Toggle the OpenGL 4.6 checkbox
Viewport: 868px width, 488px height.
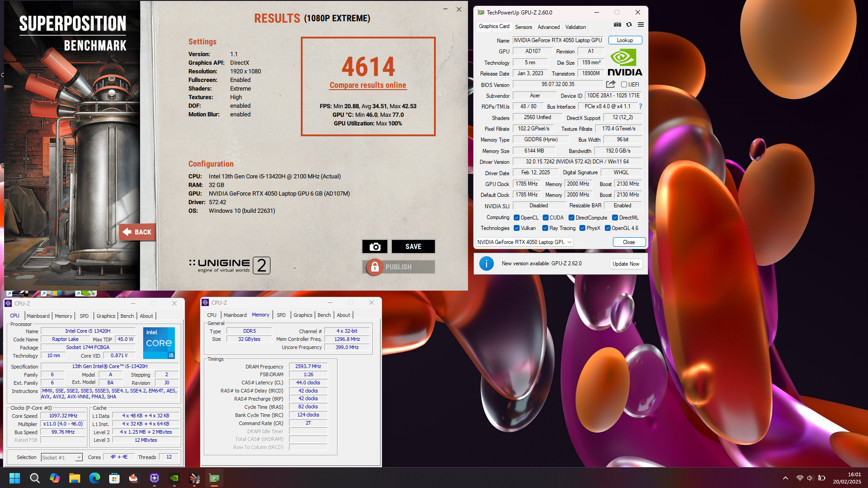click(608, 228)
